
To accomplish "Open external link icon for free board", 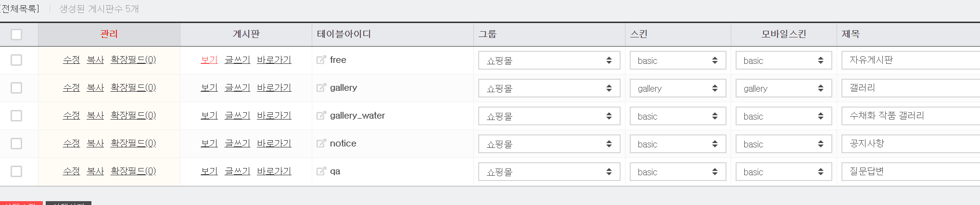I will tap(321, 60).
